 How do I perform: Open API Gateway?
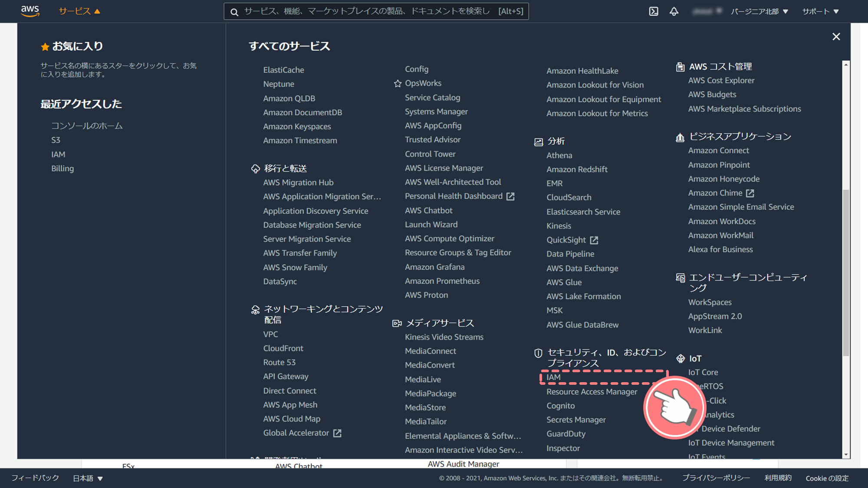click(x=286, y=377)
